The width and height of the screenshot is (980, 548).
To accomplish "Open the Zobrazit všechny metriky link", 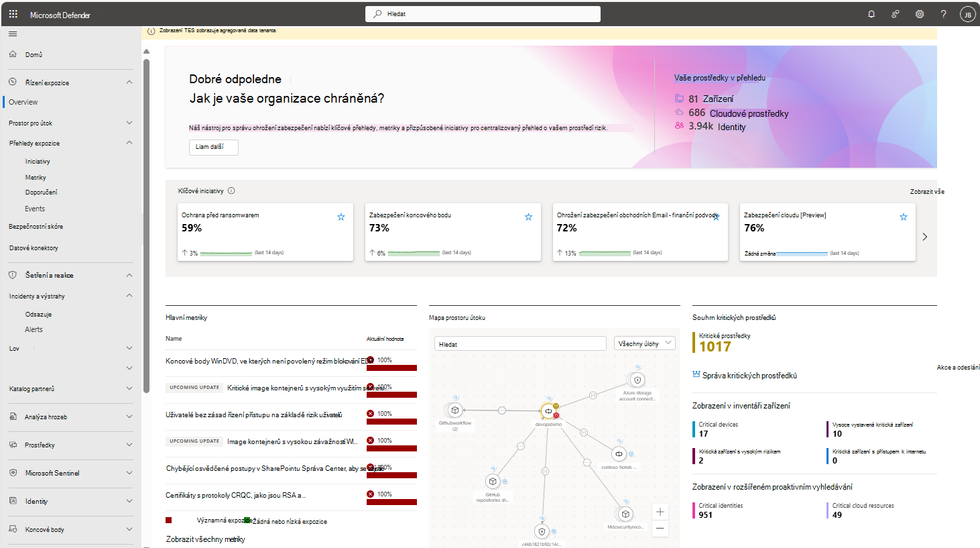I will [206, 539].
